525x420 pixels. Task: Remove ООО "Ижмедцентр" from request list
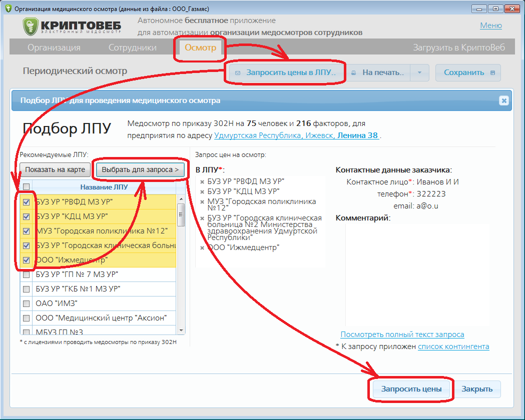coord(202,248)
